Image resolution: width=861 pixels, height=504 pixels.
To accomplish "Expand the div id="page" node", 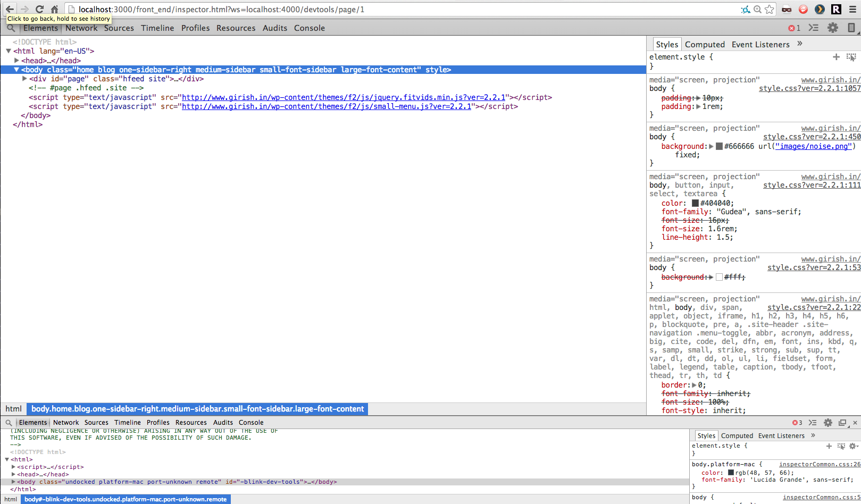I will 24,79.
